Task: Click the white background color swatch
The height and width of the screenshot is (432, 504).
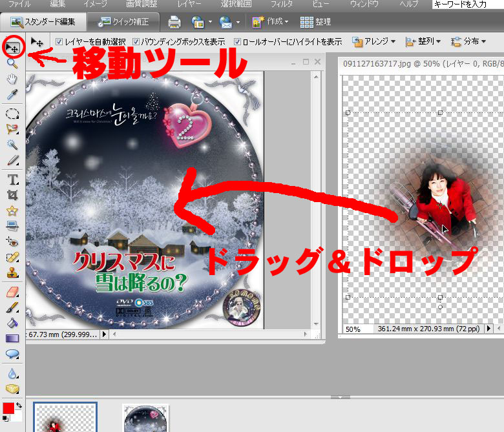Action: 18,417
